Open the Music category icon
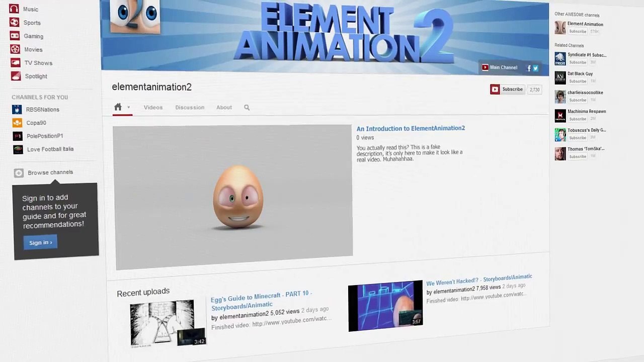Viewport: 644px width, 362px height. 14,9
